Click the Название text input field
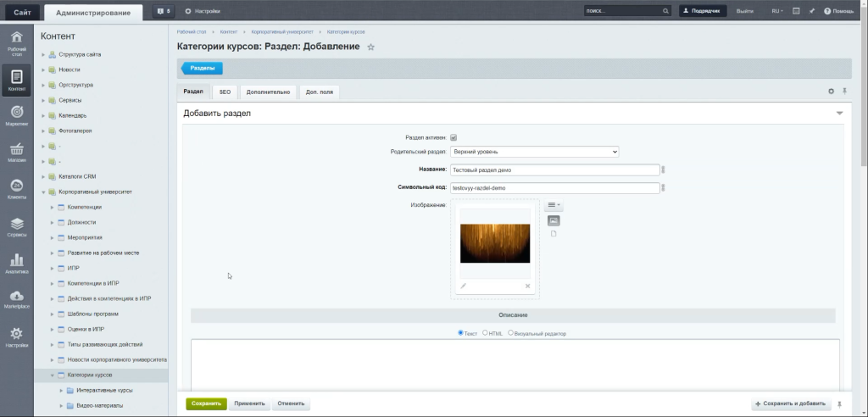 click(554, 170)
